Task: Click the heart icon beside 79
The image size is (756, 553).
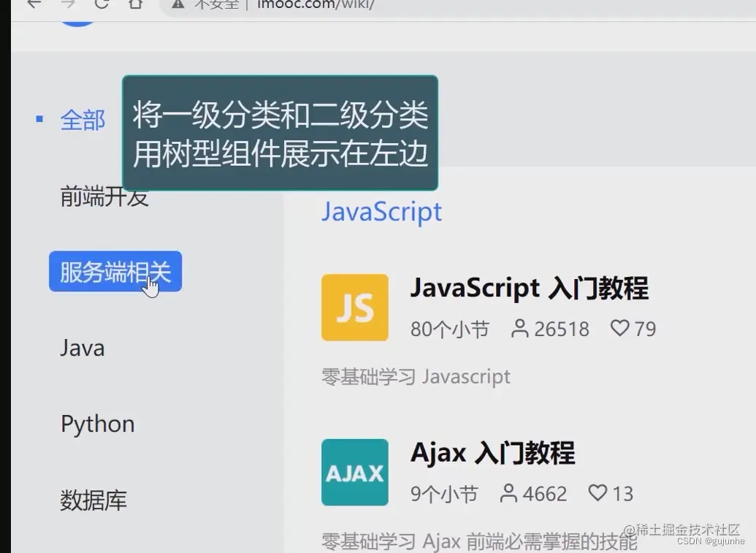Action: coord(619,328)
